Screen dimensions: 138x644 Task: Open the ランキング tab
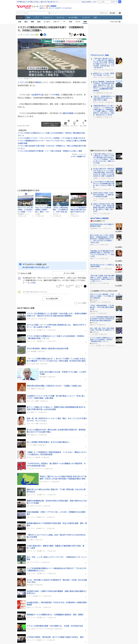(x=86, y=17)
